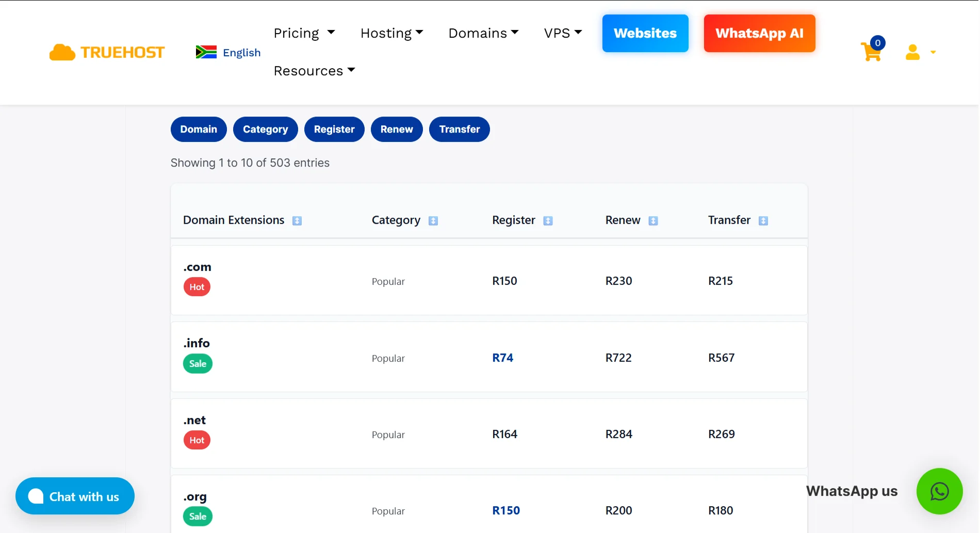Image resolution: width=980 pixels, height=533 pixels.
Task: Click Popular category in .info row
Action: click(x=388, y=359)
